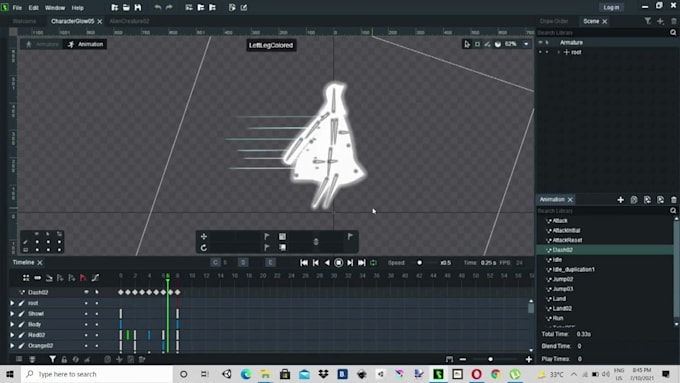
Task: Expand the Showl layer in the timeline
Action: pos(12,314)
